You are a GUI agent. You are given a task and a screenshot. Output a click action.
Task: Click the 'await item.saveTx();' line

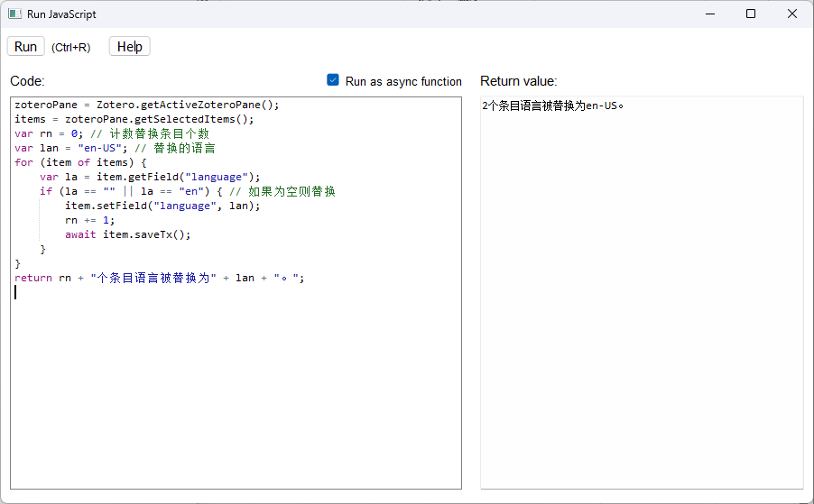click(x=128, y=234)
